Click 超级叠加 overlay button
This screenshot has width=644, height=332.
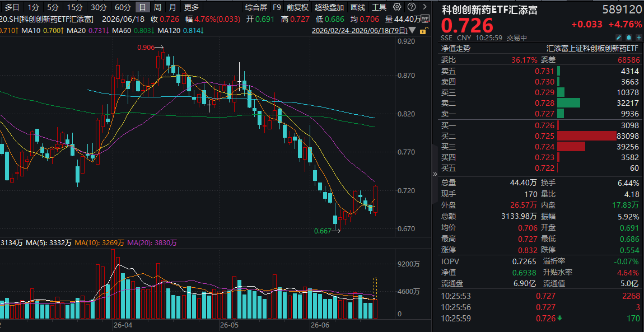(x=329, y=7)
